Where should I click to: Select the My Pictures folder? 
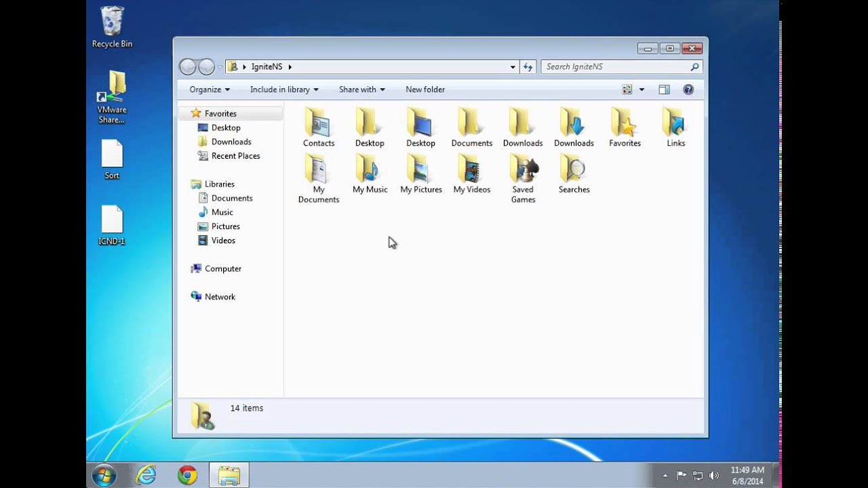420,174
